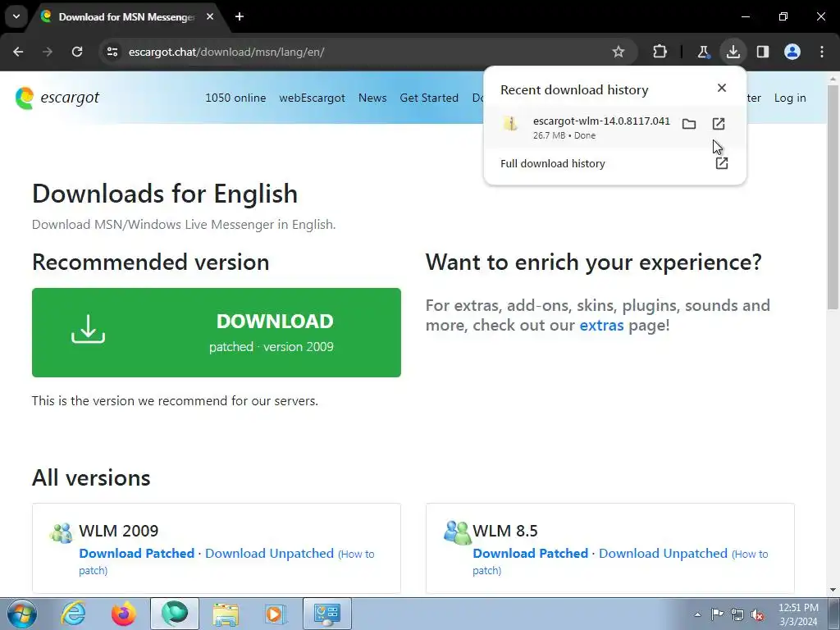Open the browser side panel
This screenshot has width=840, height=630.
tap(762, 52)
